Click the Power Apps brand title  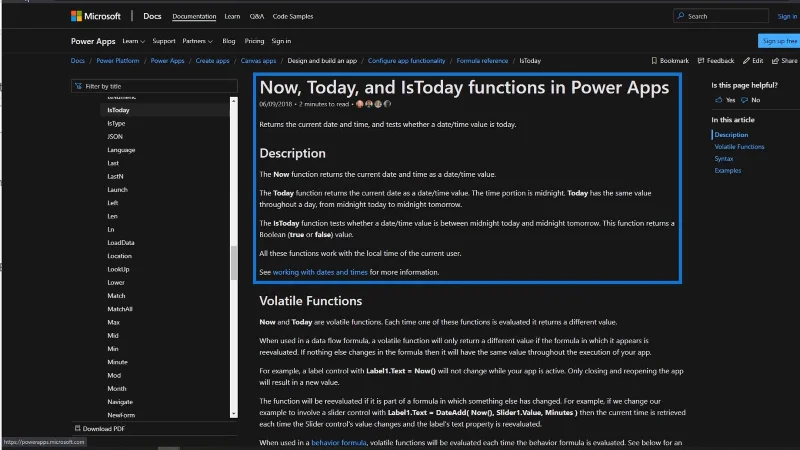(93, 41)
